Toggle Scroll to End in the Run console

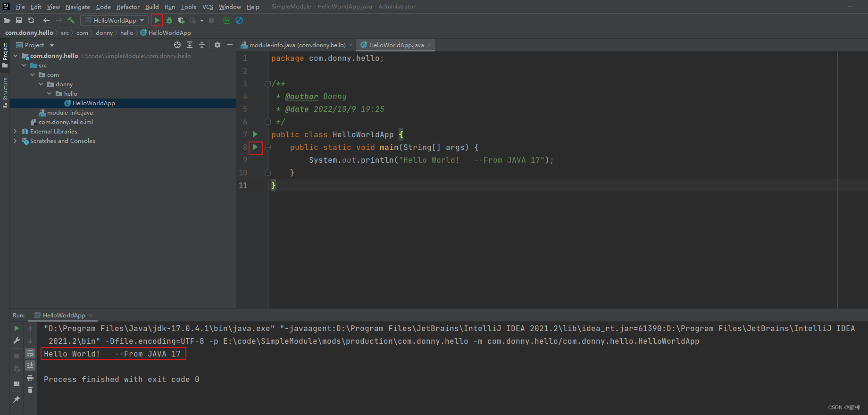click(x=30, y=365)
